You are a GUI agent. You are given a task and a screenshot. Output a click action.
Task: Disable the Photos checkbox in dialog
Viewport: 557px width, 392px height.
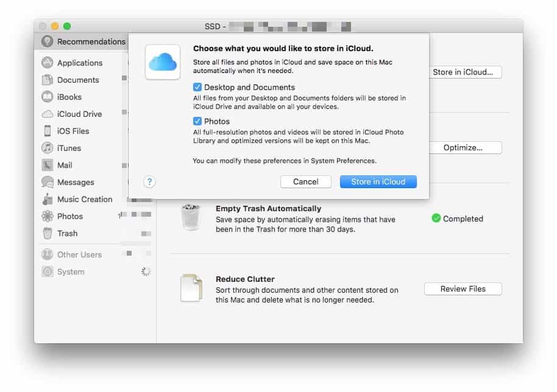(197, 121)
